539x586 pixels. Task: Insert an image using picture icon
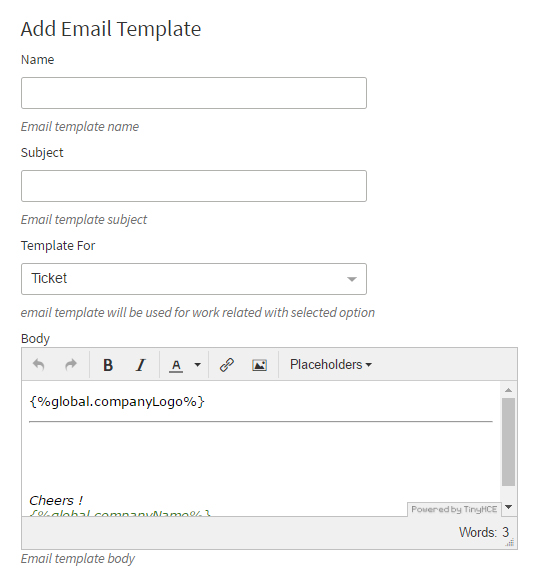(x=259, y=365)
